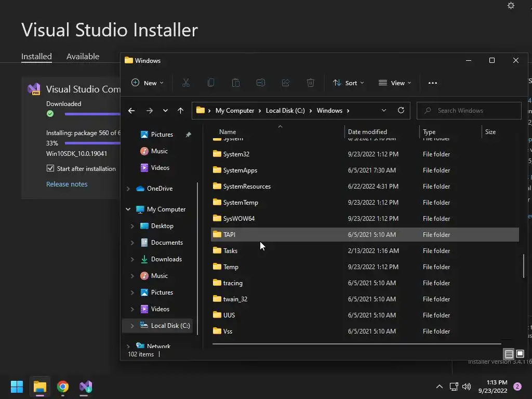This screenshot has width=532, height=399.
Task: Open the Release notes link
Action: click(x=67, y=184)
